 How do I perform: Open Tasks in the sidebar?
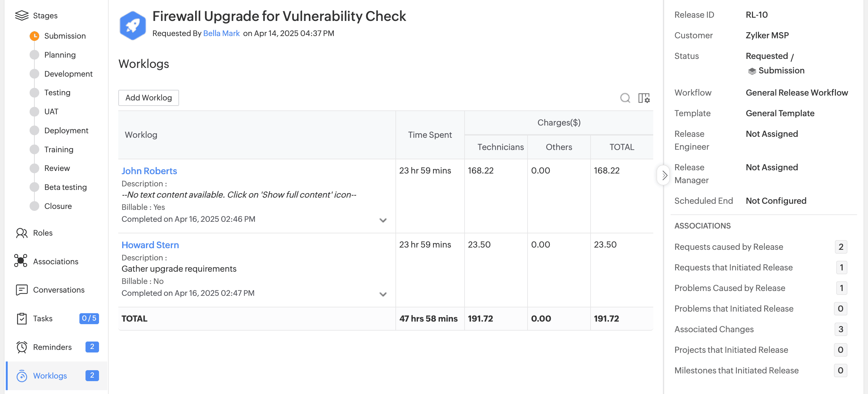(42, 318)
